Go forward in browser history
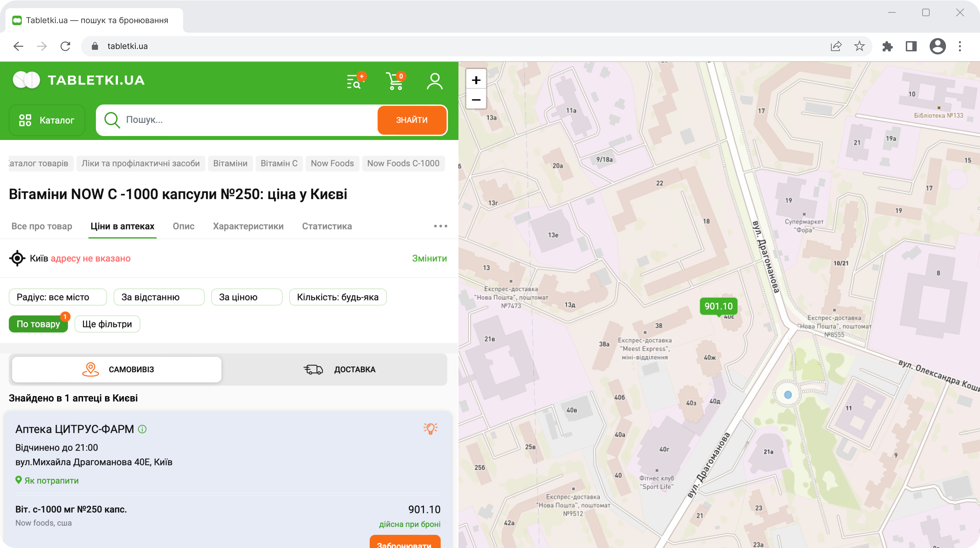 click(x=42, y=46)
